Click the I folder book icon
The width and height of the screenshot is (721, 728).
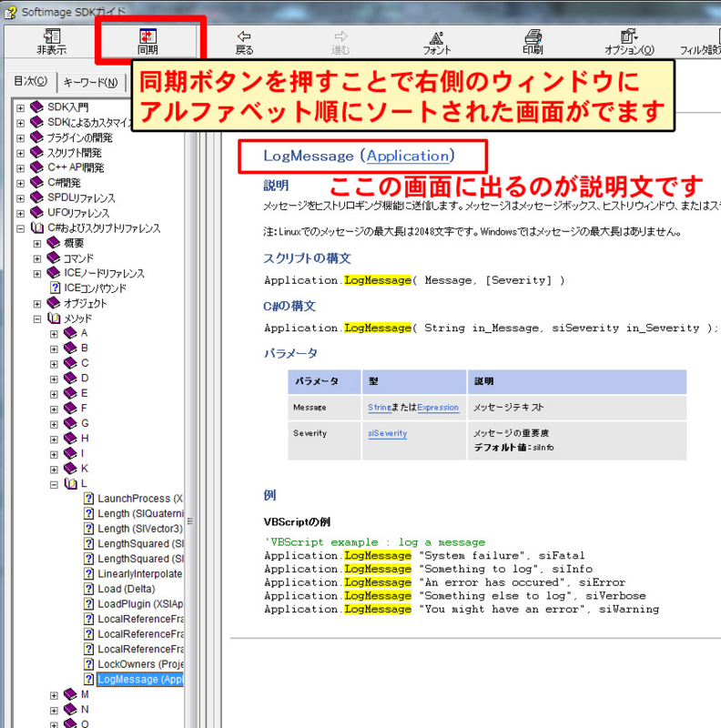[x=70, y=453]
